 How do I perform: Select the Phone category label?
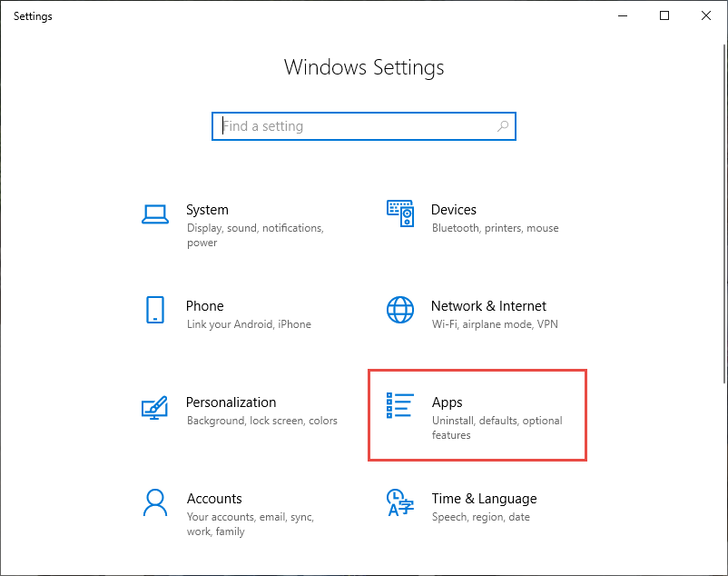click(x=204, y=306)
